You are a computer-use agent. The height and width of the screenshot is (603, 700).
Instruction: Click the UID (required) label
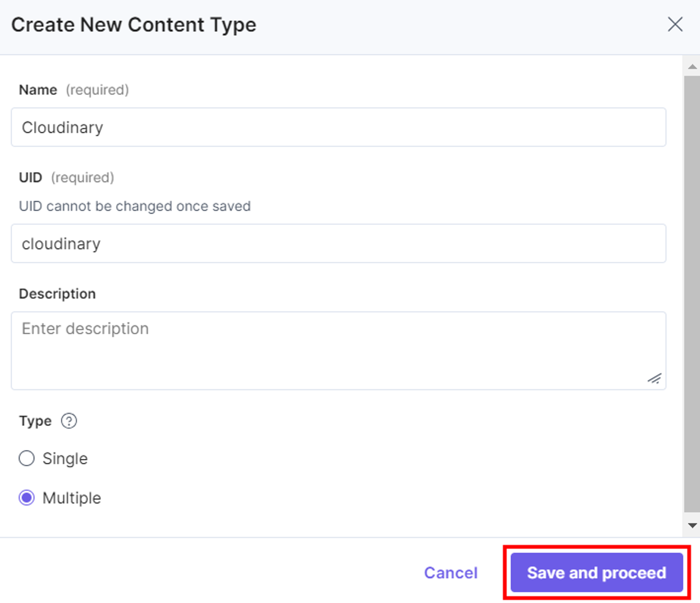tap(67, 178)
